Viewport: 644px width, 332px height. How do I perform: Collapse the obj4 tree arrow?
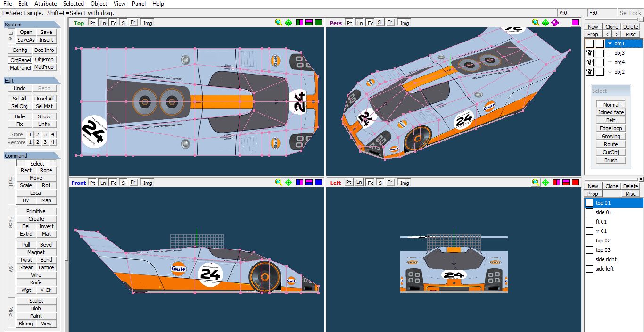click(610, 62)
